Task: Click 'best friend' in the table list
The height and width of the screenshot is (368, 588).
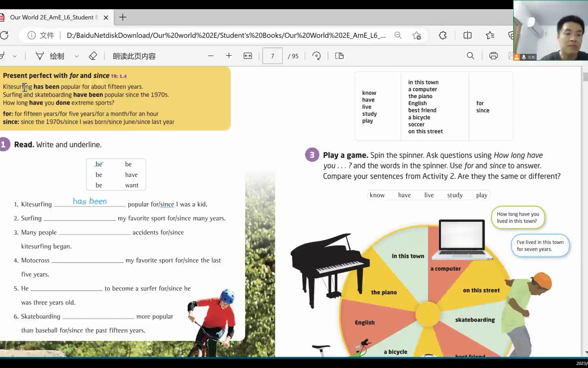Action: click(422, 110)
